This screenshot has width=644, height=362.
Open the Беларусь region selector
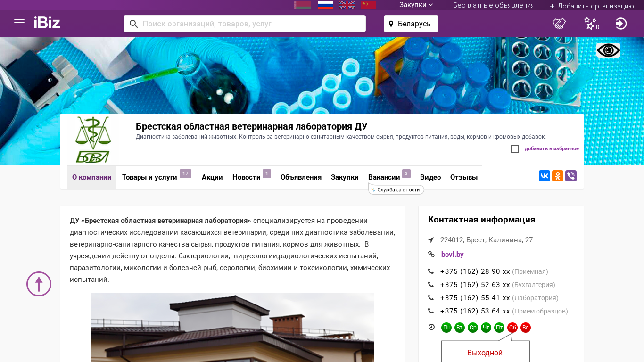click(x=411, y=24)
